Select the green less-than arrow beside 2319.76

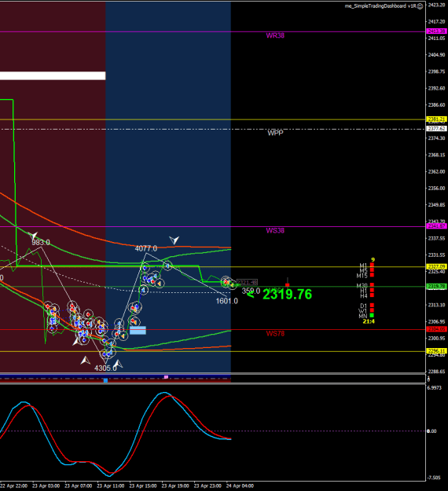[250, 295]
